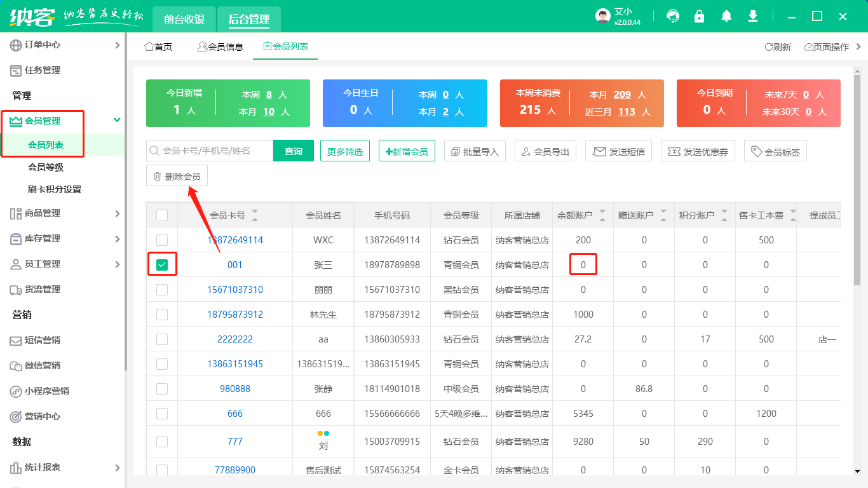
Task: Check the select-all checkbox in table header
Action: pyautogui.click(x=162, y=215)
